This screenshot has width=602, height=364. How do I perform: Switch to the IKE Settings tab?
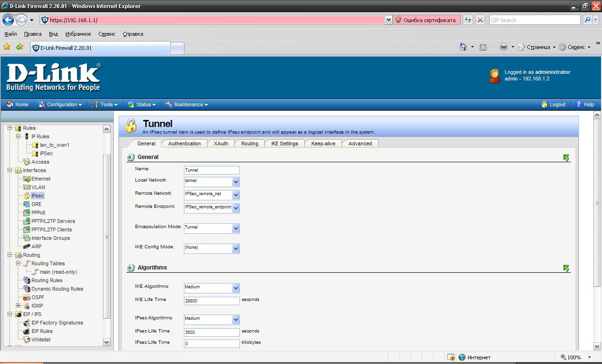pos(285,143)
